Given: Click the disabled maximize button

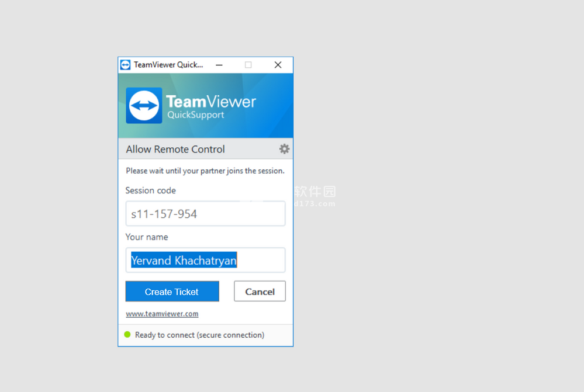Looking at the screenshot, I should [x=248, y=65].
